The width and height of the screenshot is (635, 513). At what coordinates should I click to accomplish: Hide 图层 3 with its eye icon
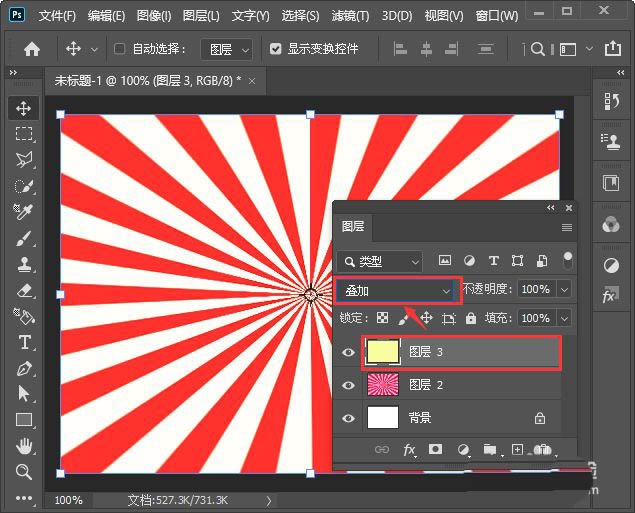pyautogui.click(x=348, y=352)
